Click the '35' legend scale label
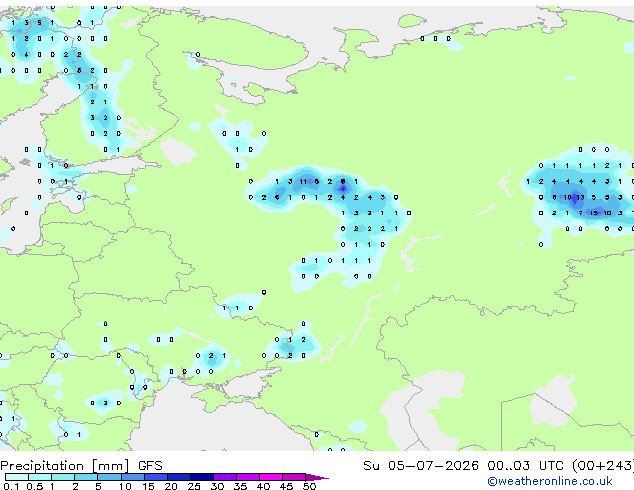This screenshot has height=490, width=634. coord(240,486)
